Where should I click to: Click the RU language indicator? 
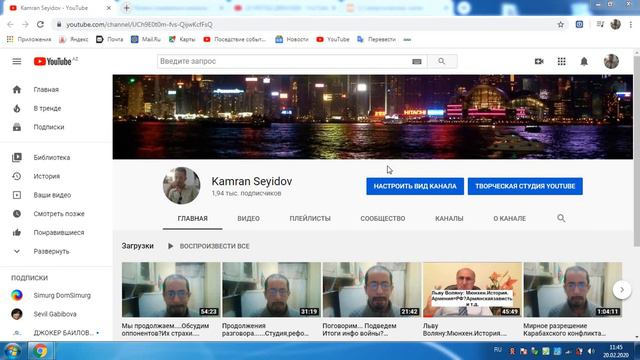(x=498, y=350)
